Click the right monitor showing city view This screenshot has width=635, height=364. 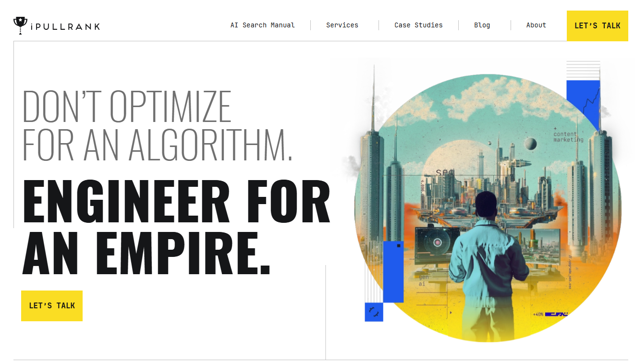[x=533, y=245]
